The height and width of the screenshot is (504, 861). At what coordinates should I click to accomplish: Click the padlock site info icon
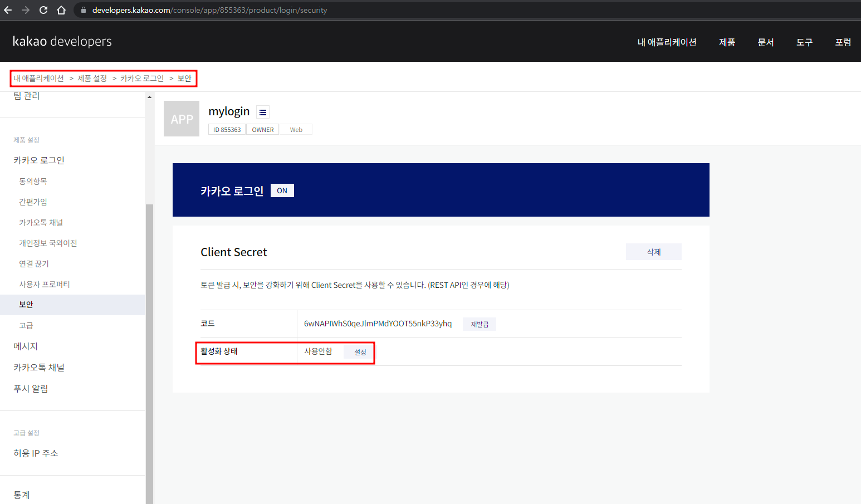(x=84, y=10)
